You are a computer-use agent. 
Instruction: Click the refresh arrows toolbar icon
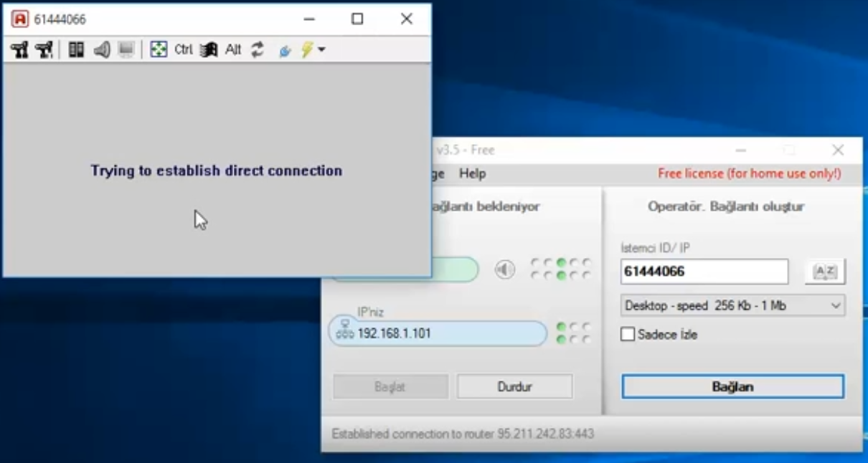click(258, 50)
